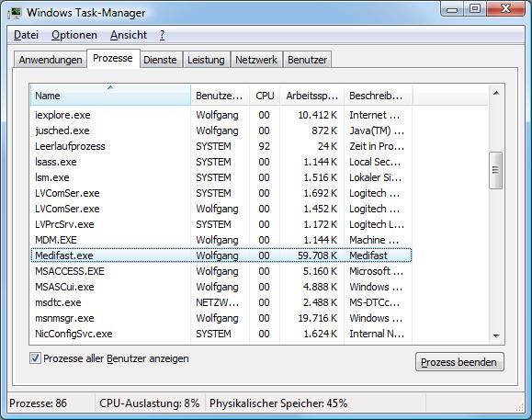Viewport: 532px width, 420px height.
Task: Open the Optionen menu
Action: click(x=74, y=35)
